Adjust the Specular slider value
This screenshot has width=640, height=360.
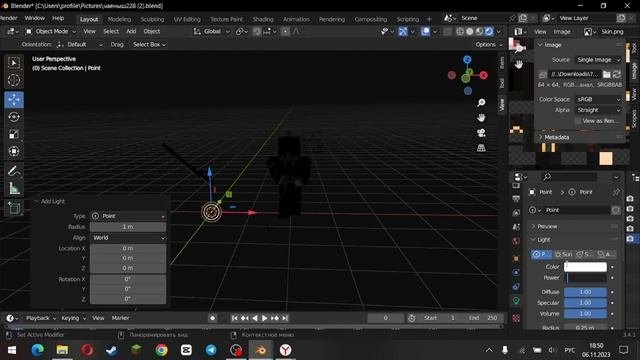tap(585, 303)
